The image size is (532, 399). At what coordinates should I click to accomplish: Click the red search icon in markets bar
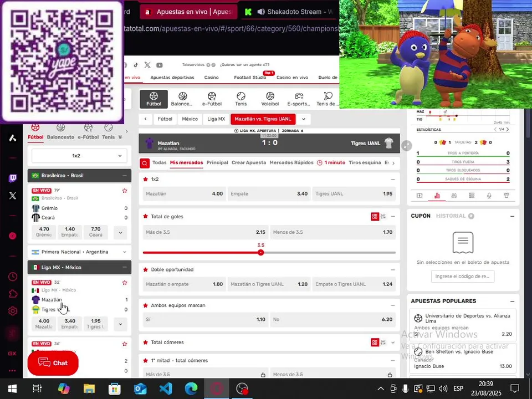point(145,163)
